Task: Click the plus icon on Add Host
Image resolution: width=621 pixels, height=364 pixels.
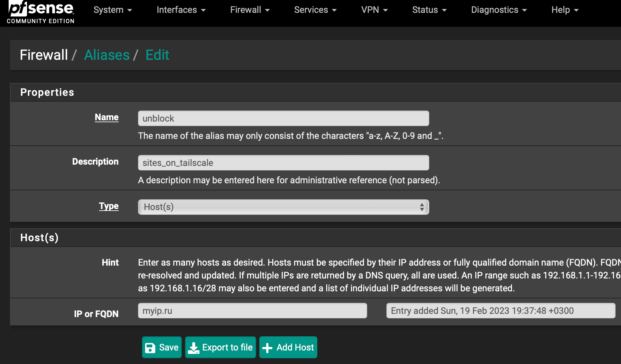Action: [267, 348]
